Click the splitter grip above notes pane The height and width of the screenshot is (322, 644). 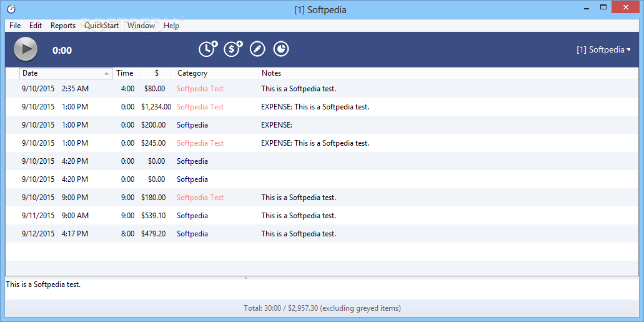pos(245,278)
